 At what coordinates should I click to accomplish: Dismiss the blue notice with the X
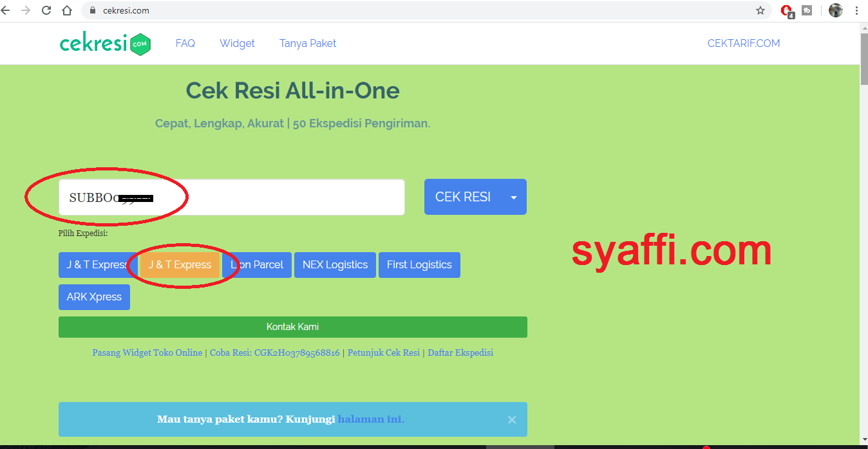click(x=512, y=419)
